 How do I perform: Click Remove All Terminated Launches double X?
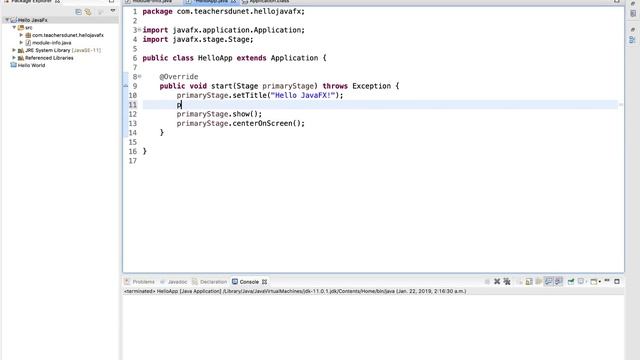point(507,282)
